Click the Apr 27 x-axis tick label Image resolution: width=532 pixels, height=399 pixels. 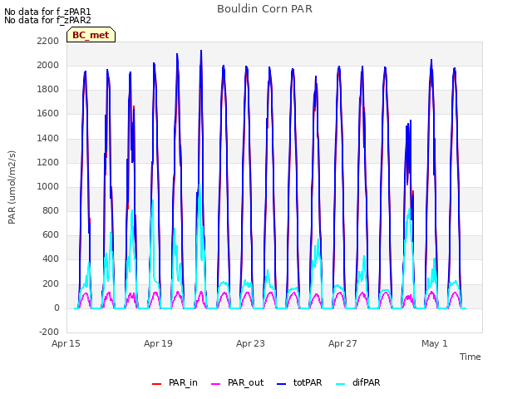point(342,343)
